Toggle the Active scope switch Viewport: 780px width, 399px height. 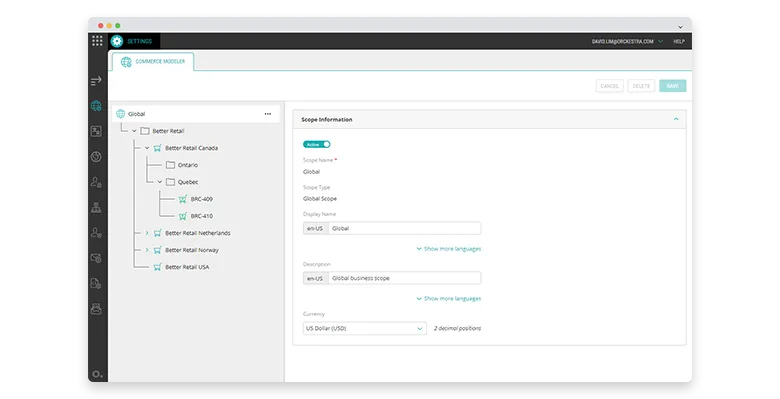pyautogui.click(x=316, y=144)
